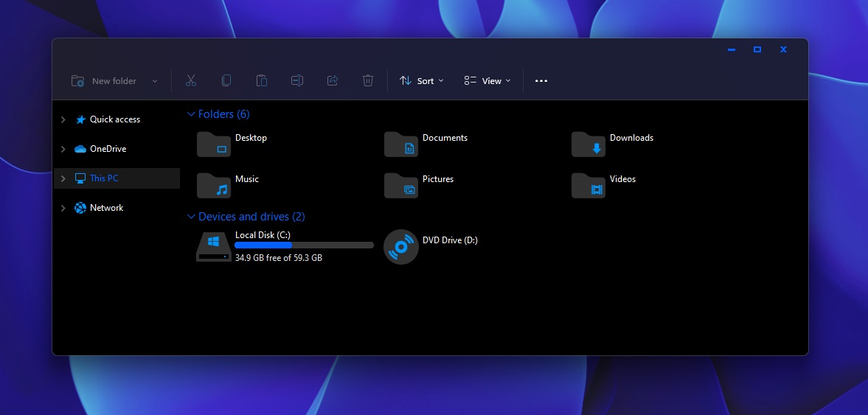Collapse the Devices and drives section
The width and height of the screenshot is (868, 415).
pos(191,217)
